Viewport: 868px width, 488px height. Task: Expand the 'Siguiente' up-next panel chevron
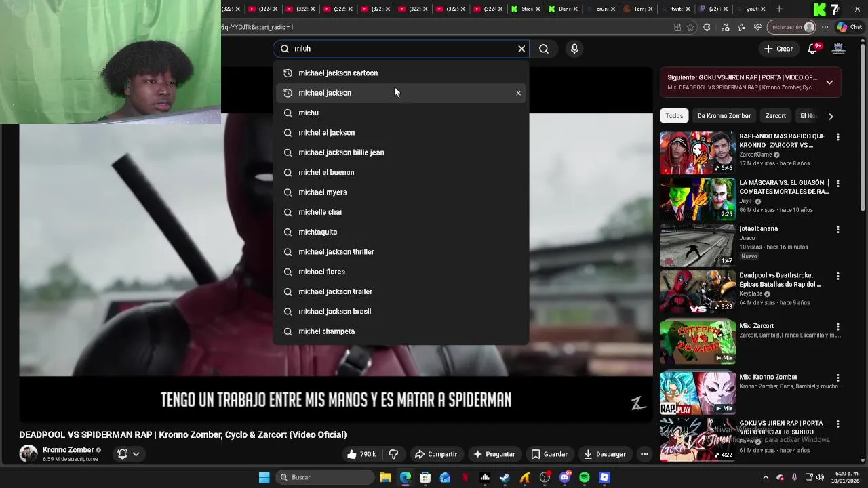(829, 83)
